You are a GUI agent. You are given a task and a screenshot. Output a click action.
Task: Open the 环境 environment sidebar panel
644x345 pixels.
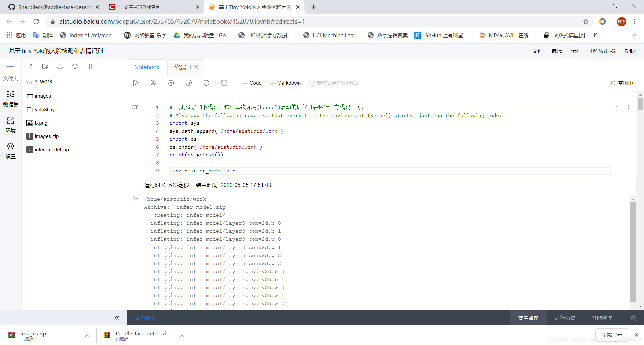coord(11,125)
